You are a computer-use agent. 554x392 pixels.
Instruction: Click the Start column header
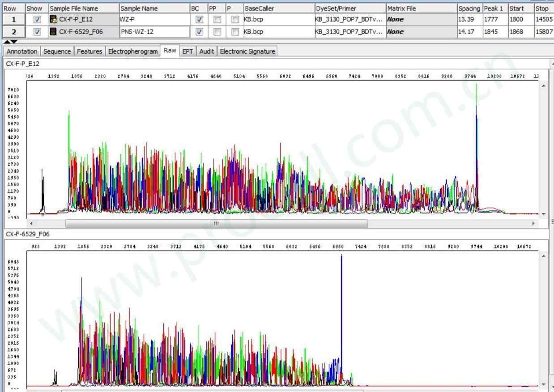(521, 9)
